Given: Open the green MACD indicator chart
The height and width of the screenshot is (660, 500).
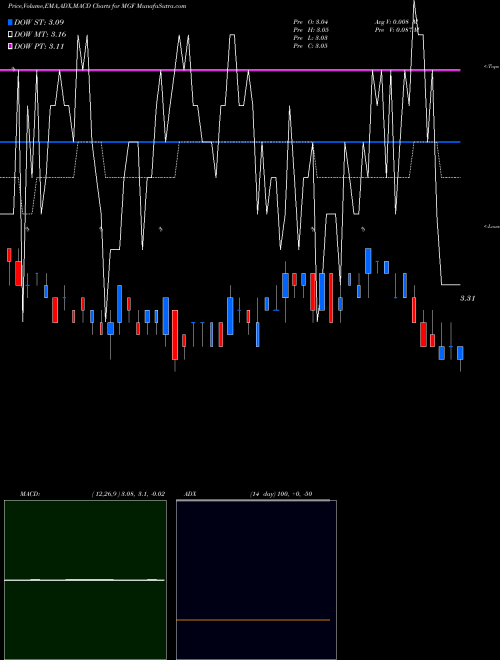Looking at the screenshot, I should (85, 580).
